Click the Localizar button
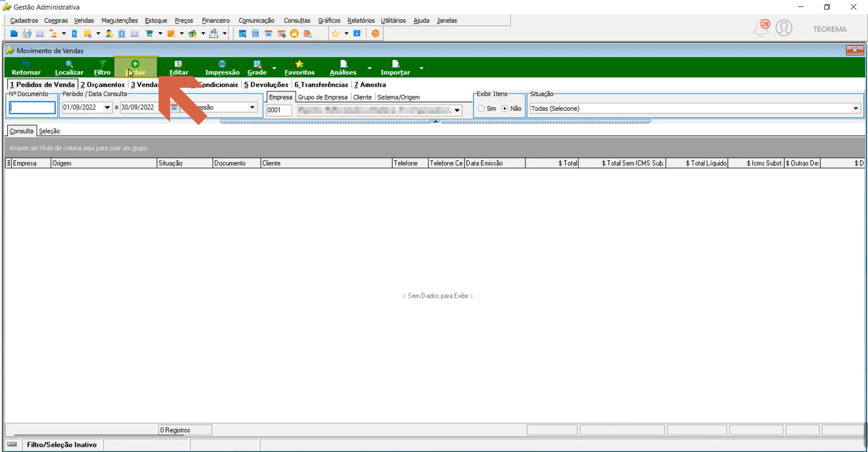Image resolution: width=868 pixels, height=452 pixels. [x=69, y=68]
